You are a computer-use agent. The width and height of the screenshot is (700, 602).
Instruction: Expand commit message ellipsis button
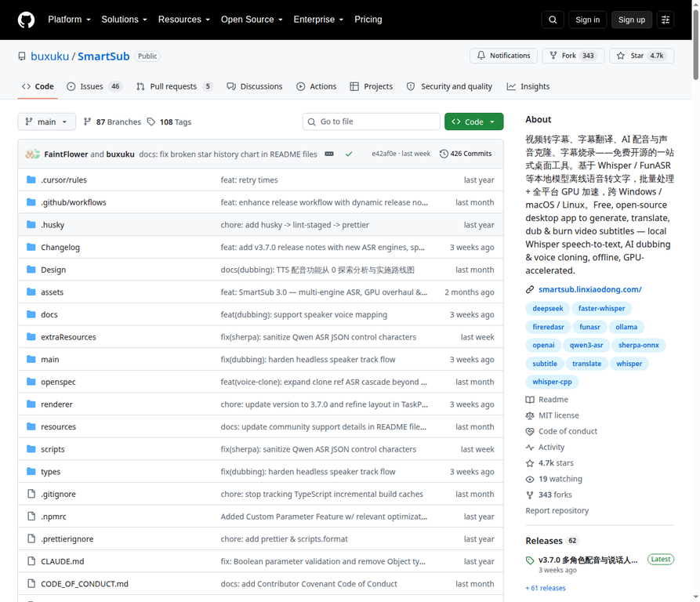(329, 154)
